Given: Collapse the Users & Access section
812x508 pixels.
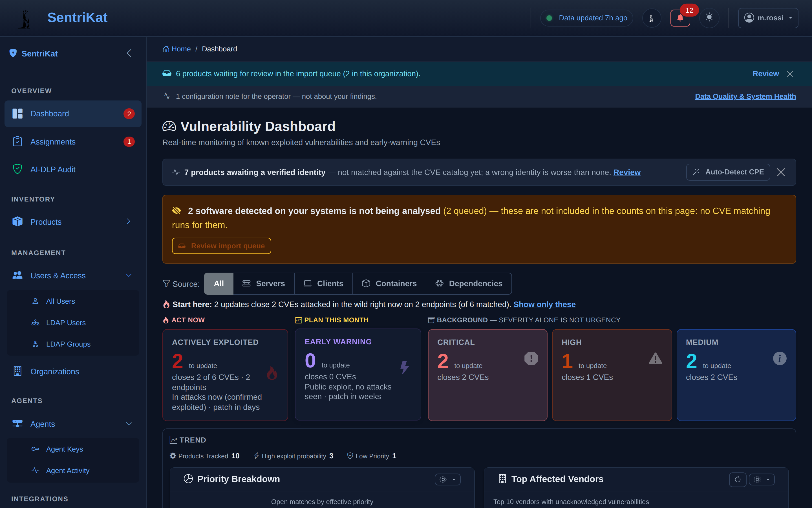Looking at the screenshot, I should coord(129,275).
